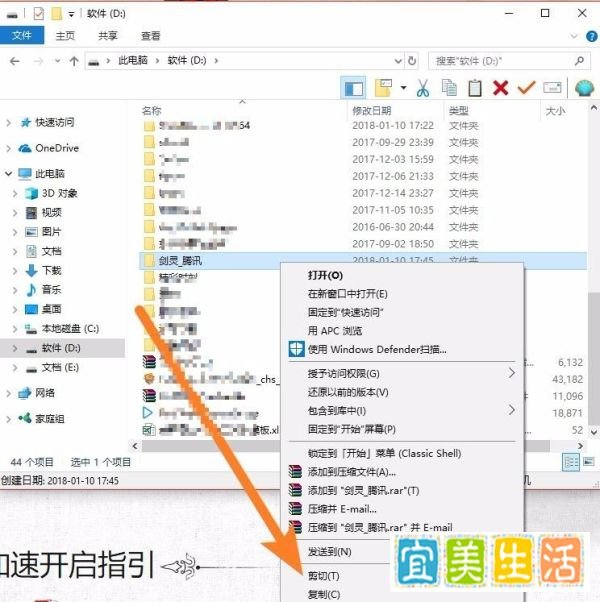Open the 文件 ribbon tab

click(x=22, y=35)
